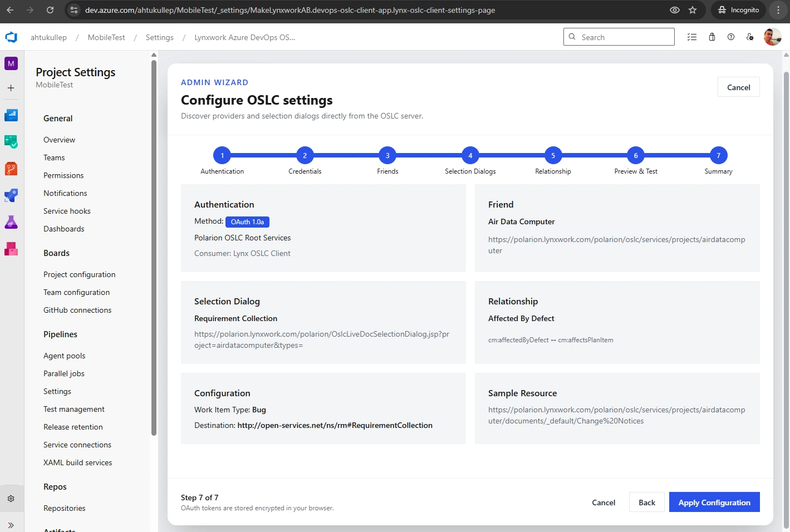The height and width of the screenshot is (532, 790).
Task: Open the Marketplace shopping bag icon
Action: (x=712, y=37)
